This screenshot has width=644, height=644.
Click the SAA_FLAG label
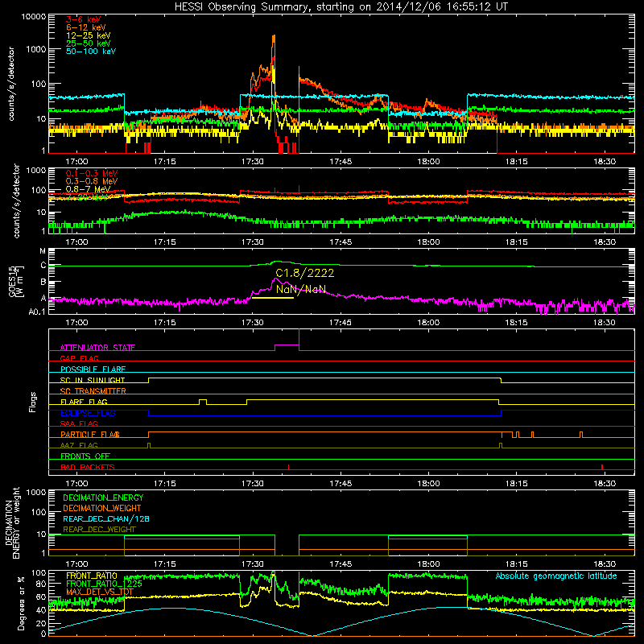pos(79,423)
